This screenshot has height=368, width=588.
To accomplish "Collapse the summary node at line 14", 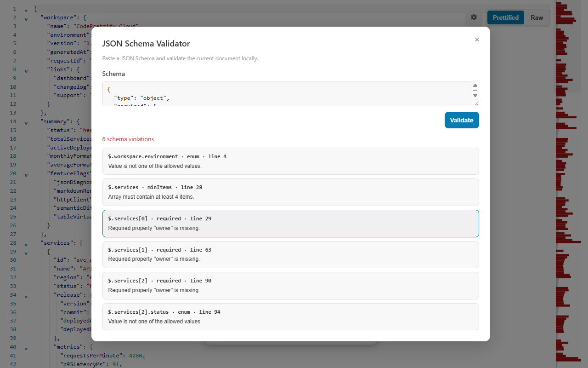I will click(x=26, y=123).
